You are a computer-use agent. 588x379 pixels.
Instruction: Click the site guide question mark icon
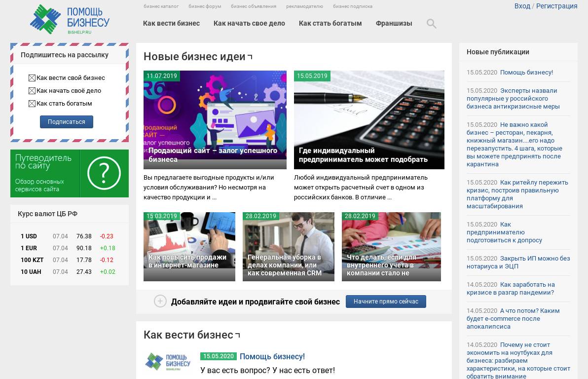tap(104, 173)
